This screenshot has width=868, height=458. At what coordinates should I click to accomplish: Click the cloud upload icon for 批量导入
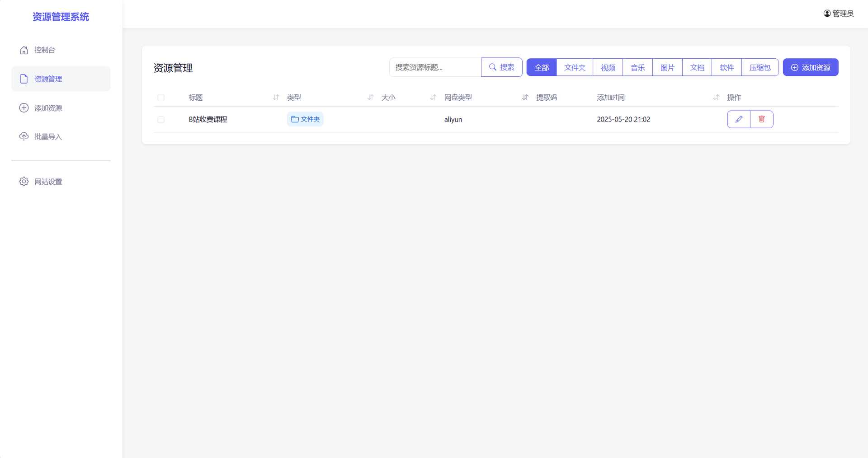tap(24, 136)
